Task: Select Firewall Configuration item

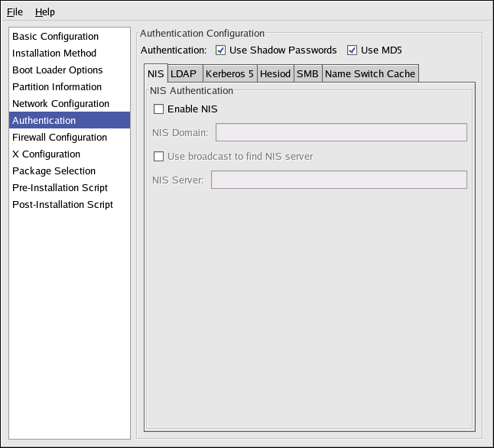Action: 60,138
